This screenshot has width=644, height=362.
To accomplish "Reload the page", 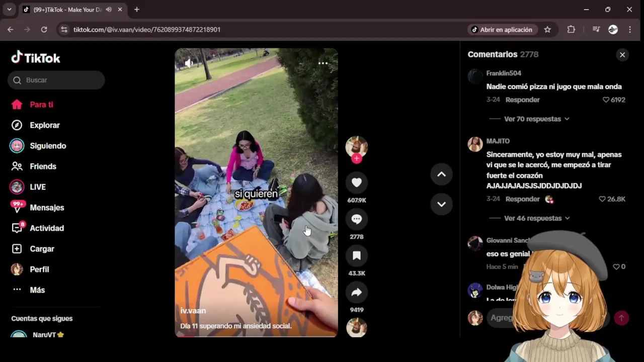I will (44, 30).
